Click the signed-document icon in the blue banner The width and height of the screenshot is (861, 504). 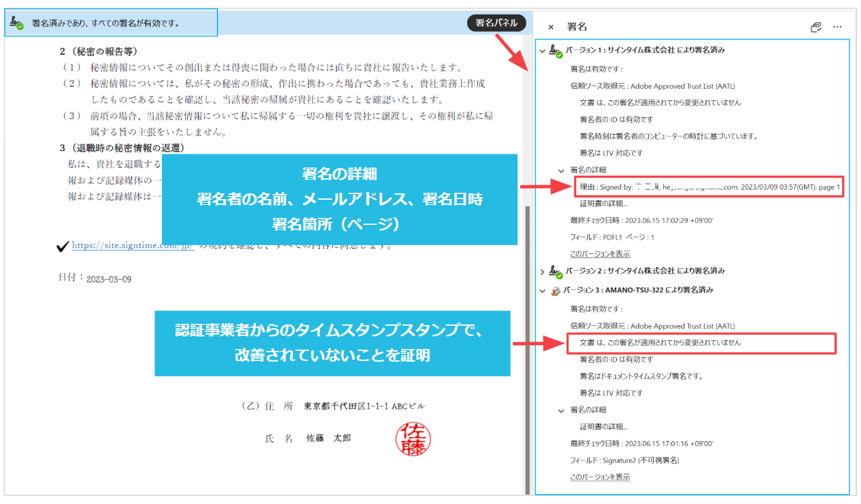(x=17, y=23)
